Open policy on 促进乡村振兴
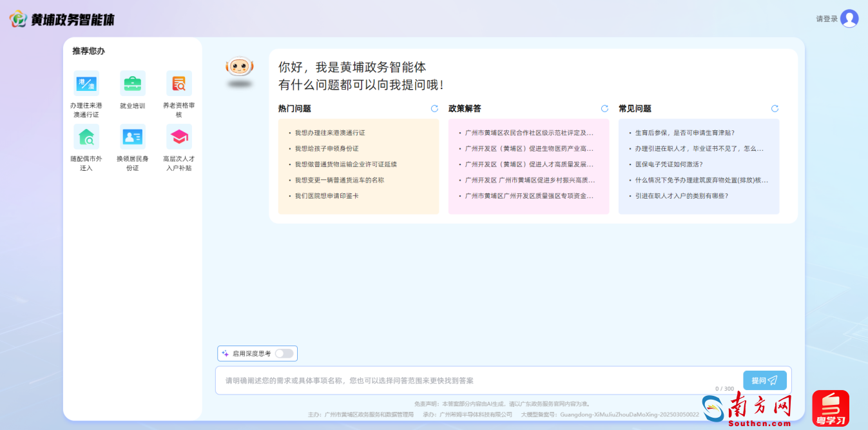The height and width of the screenshot is (430, 868). click(529, 180)
